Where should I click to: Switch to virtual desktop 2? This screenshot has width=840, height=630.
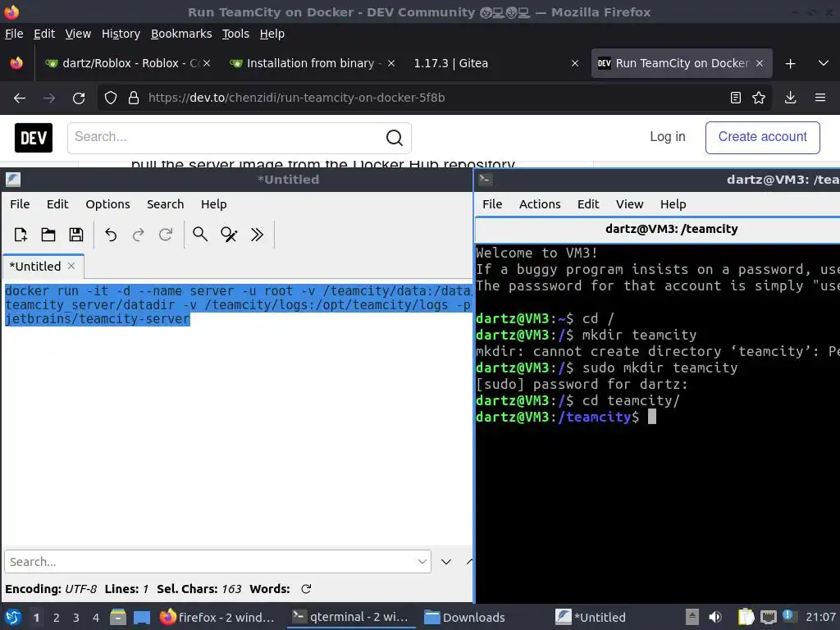pos(57,618)
